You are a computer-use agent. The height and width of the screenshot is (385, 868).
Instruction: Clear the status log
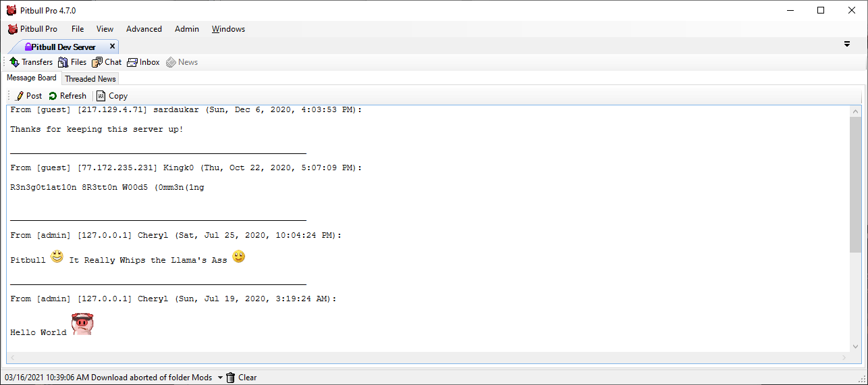pyautogui.click(x=241, y=378)
